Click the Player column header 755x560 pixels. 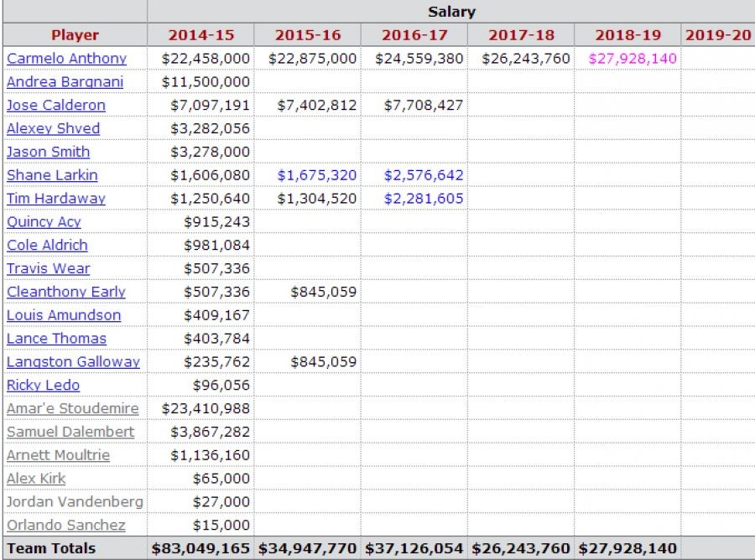point(75,35)
